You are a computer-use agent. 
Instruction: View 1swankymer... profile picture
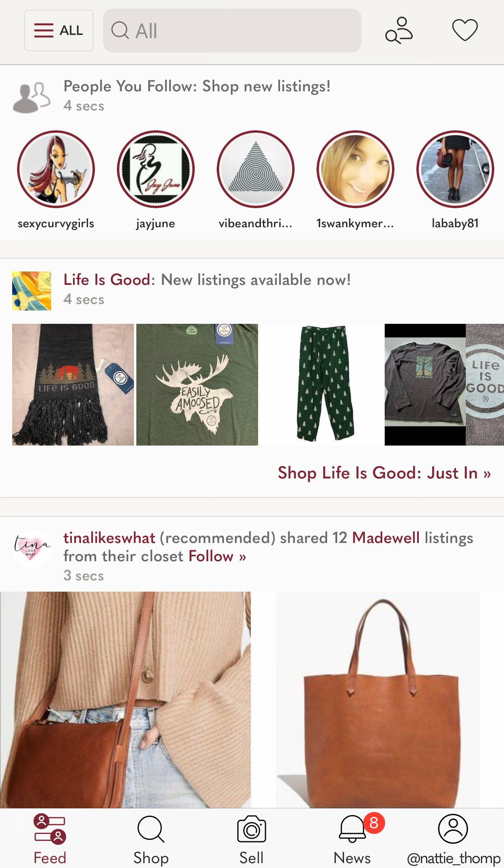coord(355,169)
